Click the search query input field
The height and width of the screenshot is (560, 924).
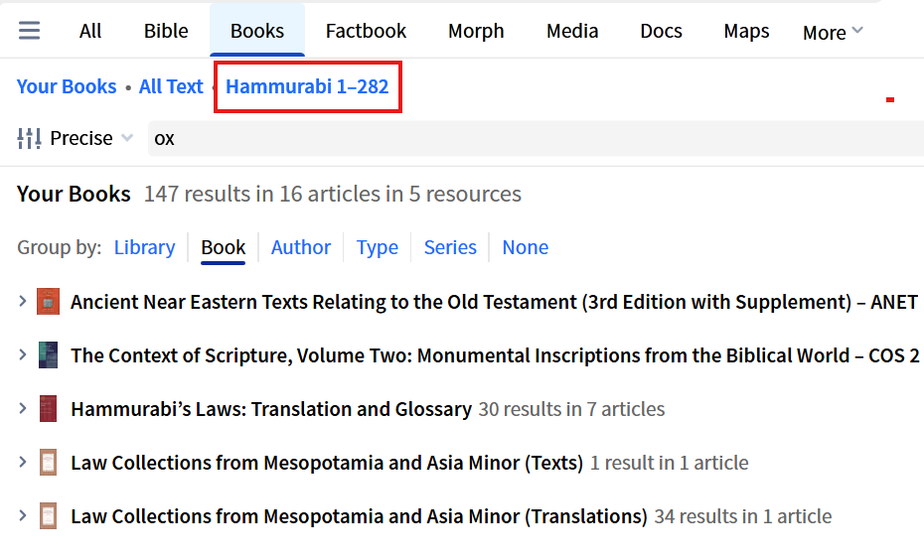pyautogui.click(x=537, y=138)
